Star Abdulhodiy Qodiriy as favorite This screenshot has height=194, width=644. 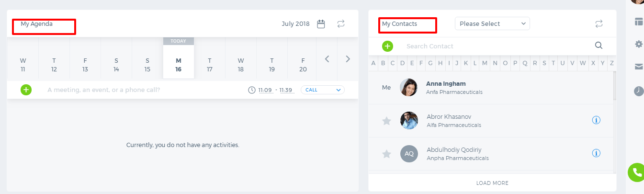(386, 154)
